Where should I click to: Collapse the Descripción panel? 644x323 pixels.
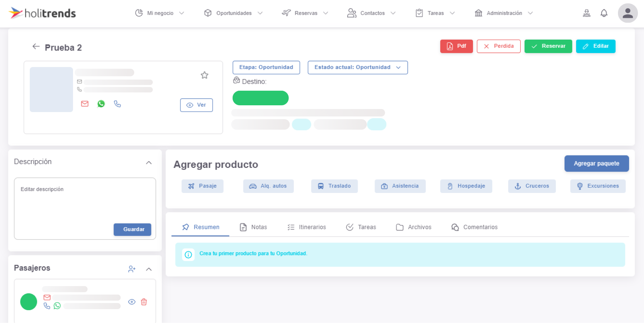[149, 163]
